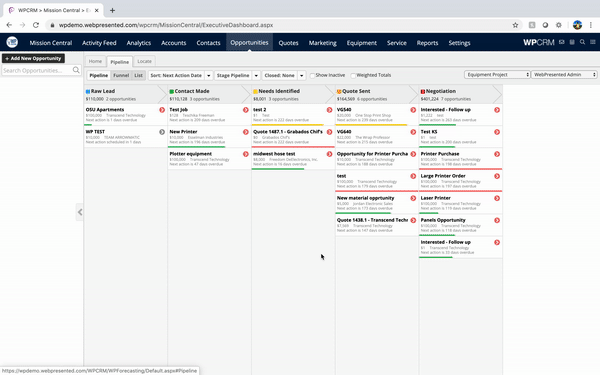Image resolution: width=600 pixels, height=375 pixels.
Task: Click the Contact Made green stage marker
Action: point(171,91)
